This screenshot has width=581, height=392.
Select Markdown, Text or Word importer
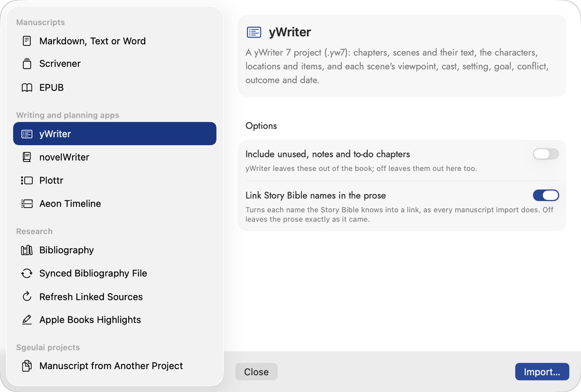pos(115,41)
